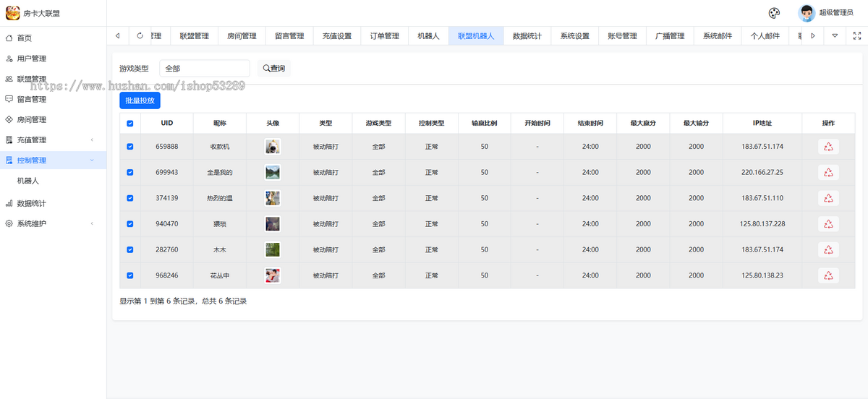The width and height of the screenshot is (868, 399).
Task: Open avatar thumbnail of 花丛中
Action: tap(273, 275)
